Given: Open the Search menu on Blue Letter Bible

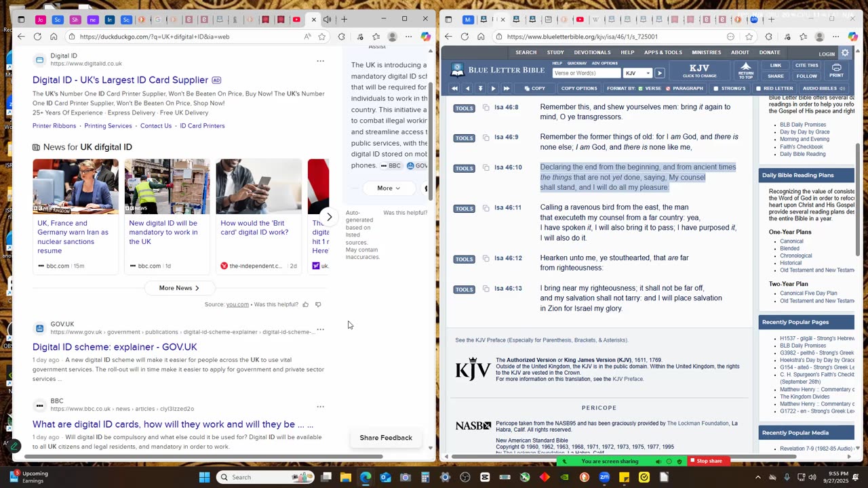Looking at the screenshot, I should [526, 52].
